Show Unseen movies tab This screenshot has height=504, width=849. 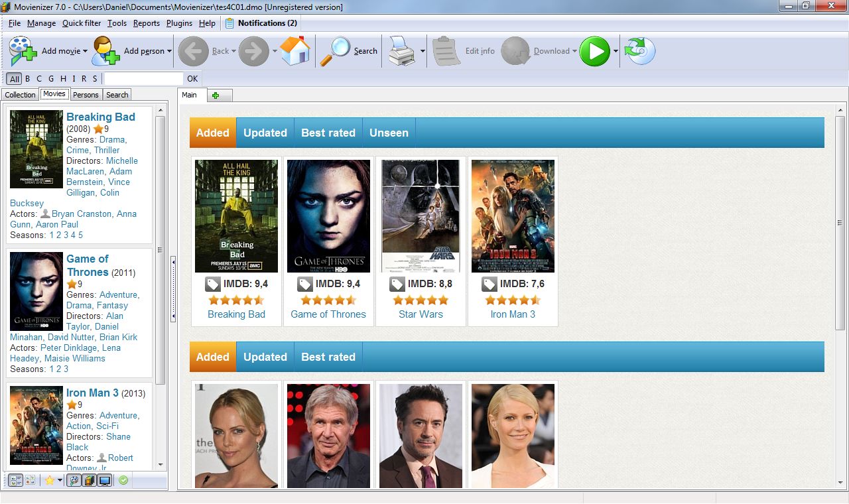point(389,133)
